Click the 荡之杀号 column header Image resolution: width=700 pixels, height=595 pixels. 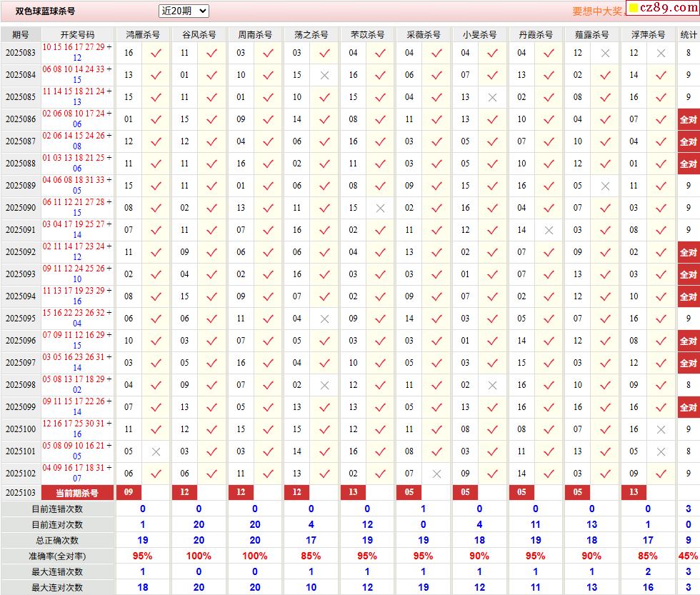[311, 34]
